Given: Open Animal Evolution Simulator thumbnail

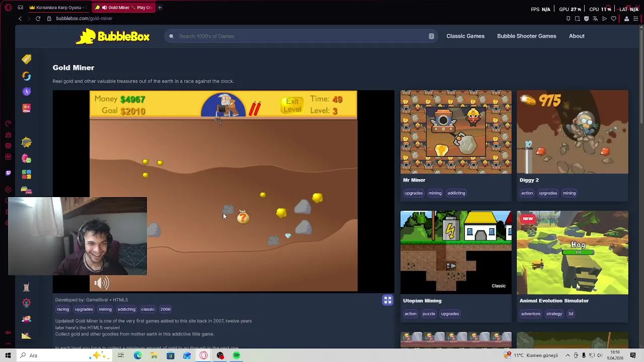Looking at the screenshot, I should [x=573, y=252].
